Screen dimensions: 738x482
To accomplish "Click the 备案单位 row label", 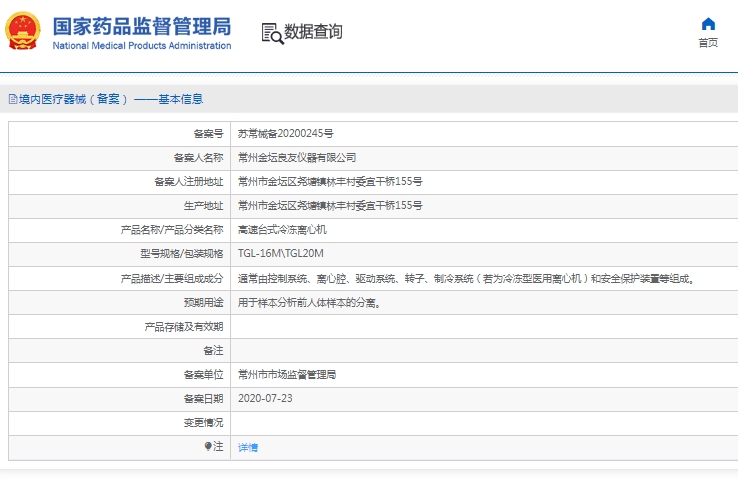I will [203, 375].
